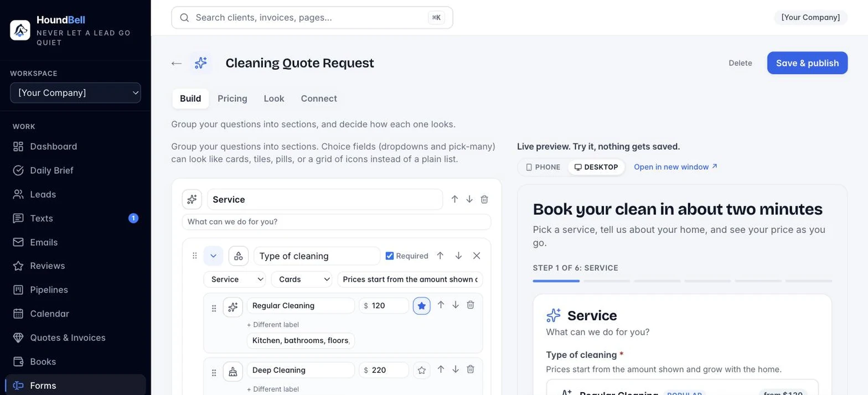868x395 pixels.
Task: Go back using the left arrow
Action: [x=177, y=63]
